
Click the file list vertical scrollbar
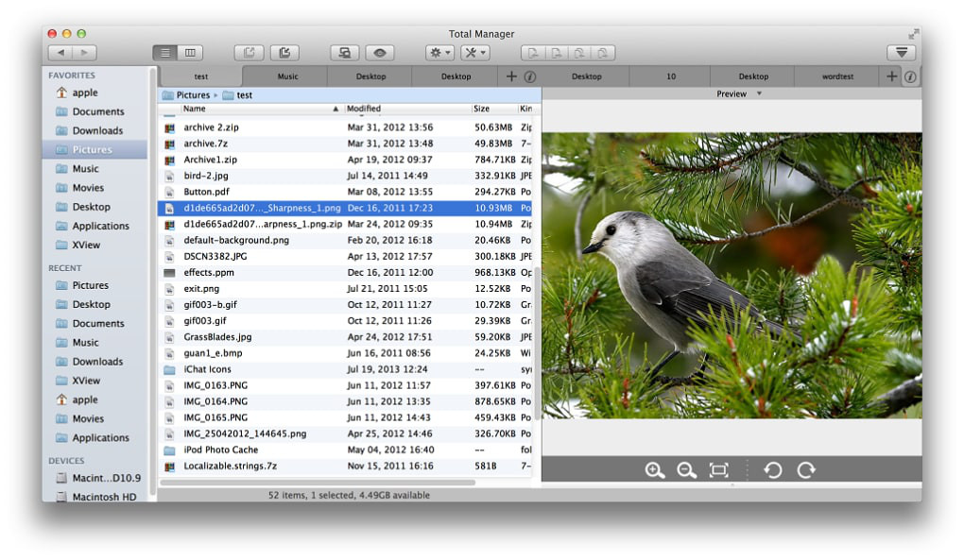(537, 344)
